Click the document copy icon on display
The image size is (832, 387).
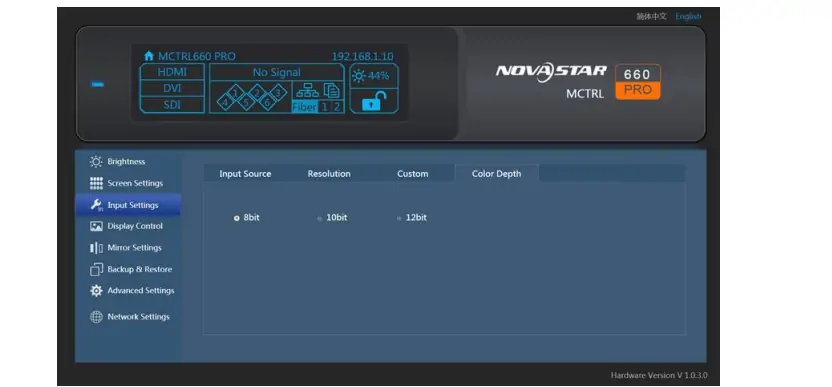coord(332,91)
